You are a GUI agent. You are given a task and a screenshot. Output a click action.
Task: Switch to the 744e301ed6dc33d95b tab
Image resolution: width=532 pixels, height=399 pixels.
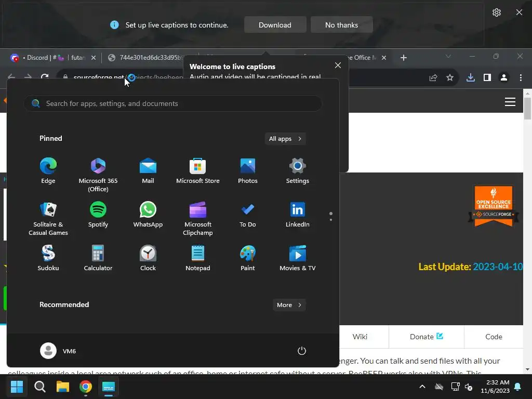(146, 58)
